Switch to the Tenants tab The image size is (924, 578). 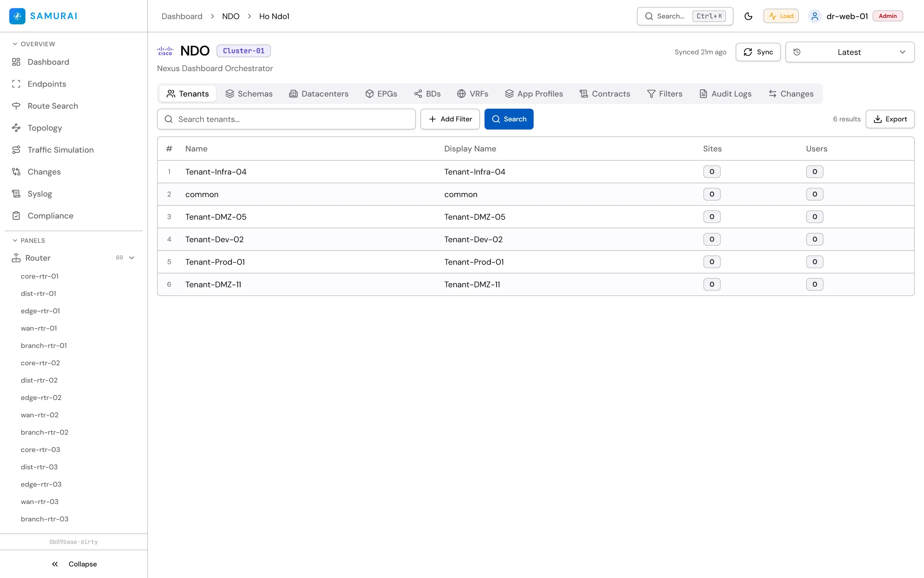[187, 94]
